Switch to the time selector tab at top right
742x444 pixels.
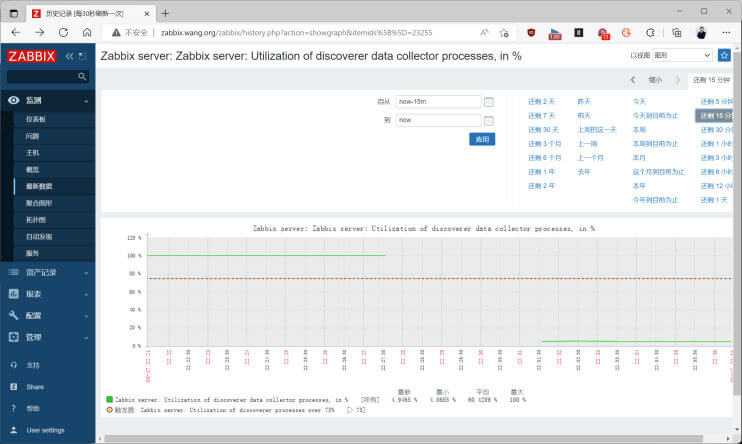tap(711, 80)
